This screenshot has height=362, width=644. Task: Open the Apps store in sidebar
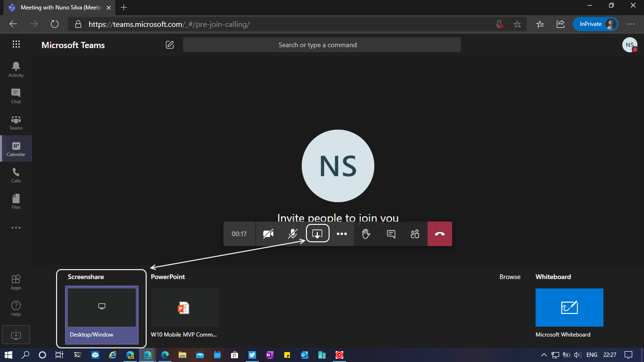pos(16,282)
